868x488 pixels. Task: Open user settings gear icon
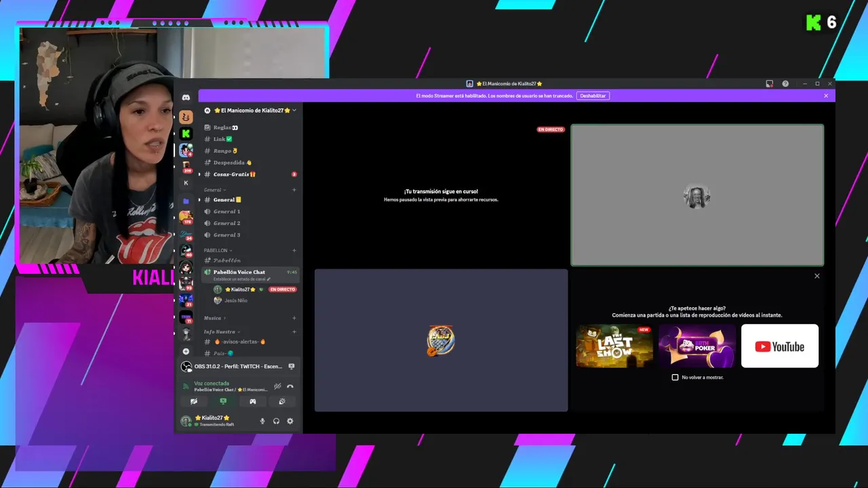tap(290, 421)
